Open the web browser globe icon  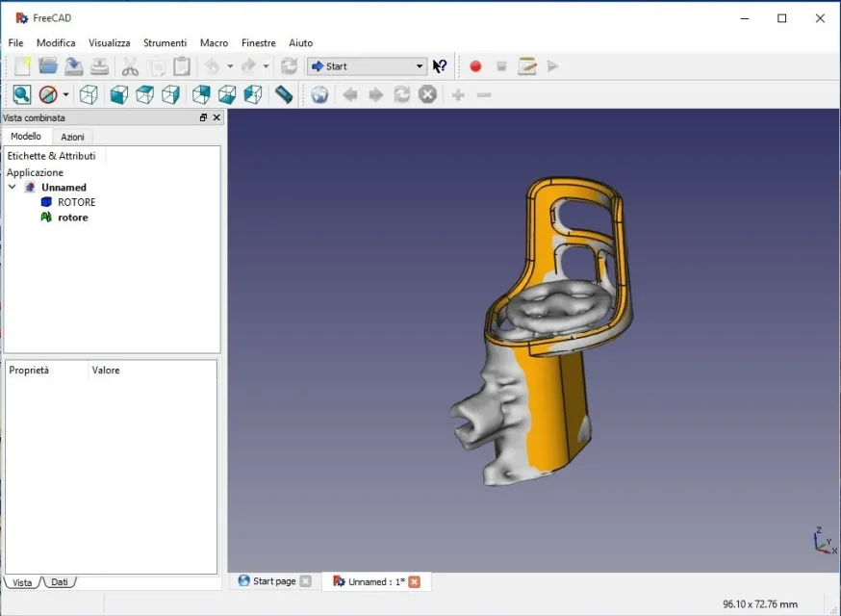click(319, 94)
